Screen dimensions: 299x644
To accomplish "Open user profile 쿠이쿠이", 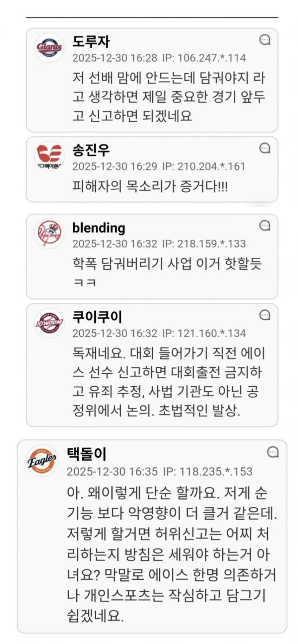I will point(97,317).
